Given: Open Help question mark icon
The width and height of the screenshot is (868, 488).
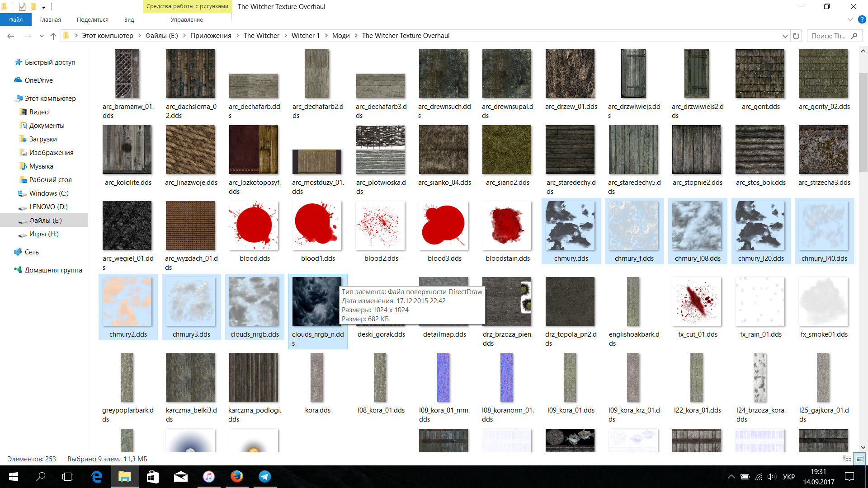Looking at the screenshot, I should (862, 20).
